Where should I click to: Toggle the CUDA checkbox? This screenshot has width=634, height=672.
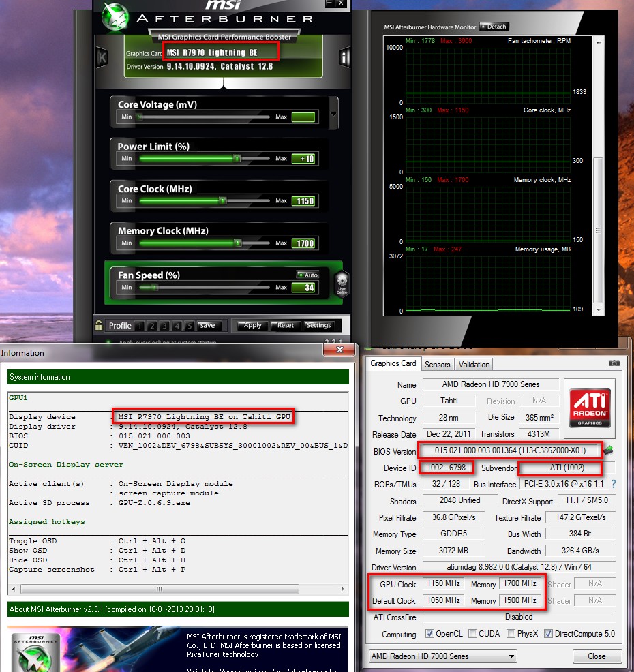[473, 634]
